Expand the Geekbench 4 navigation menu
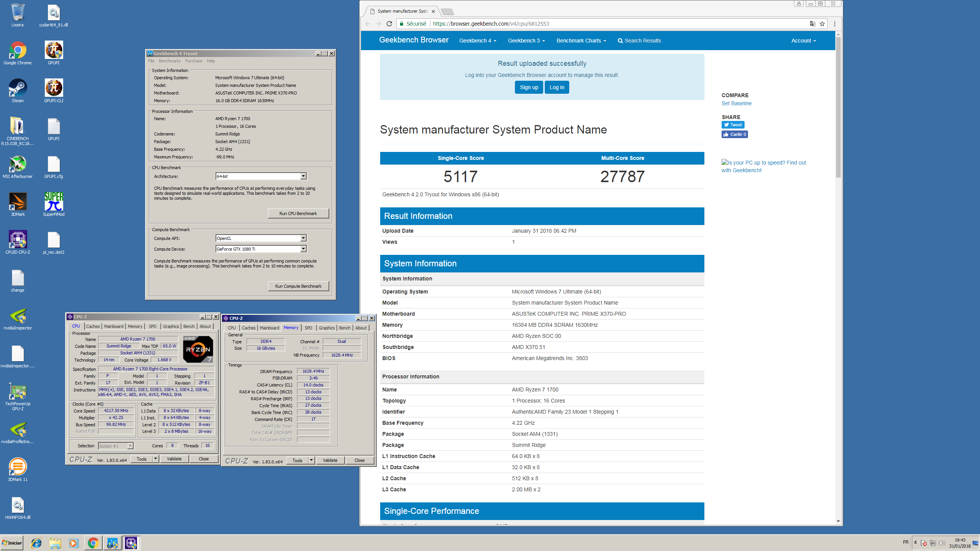 tap(478, 41)
